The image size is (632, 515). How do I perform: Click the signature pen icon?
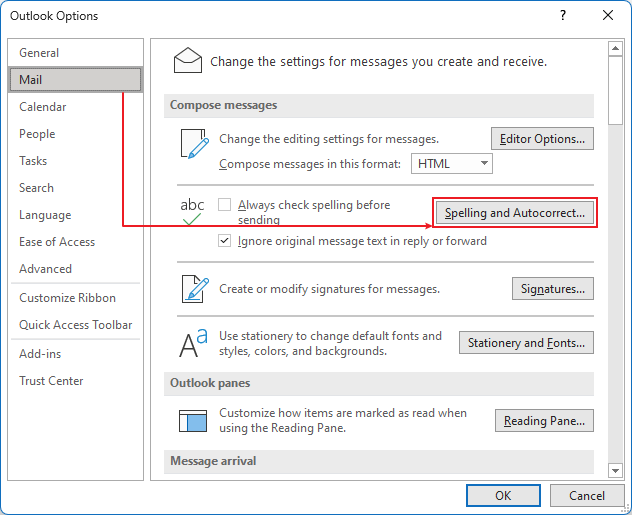pos(193,289)
